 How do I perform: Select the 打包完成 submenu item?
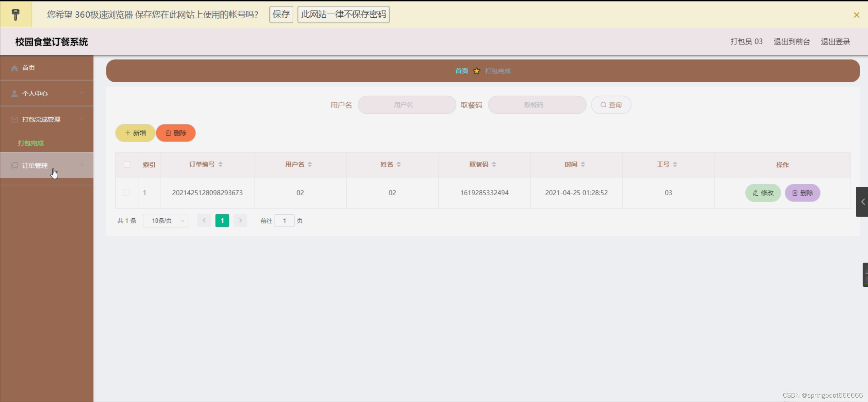tap(31, 143)
